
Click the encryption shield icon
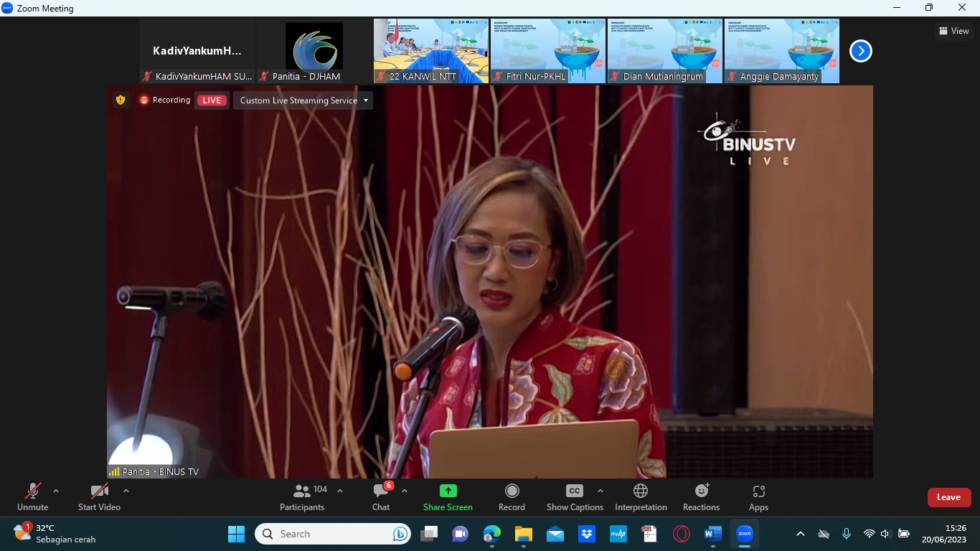(121, 100)
